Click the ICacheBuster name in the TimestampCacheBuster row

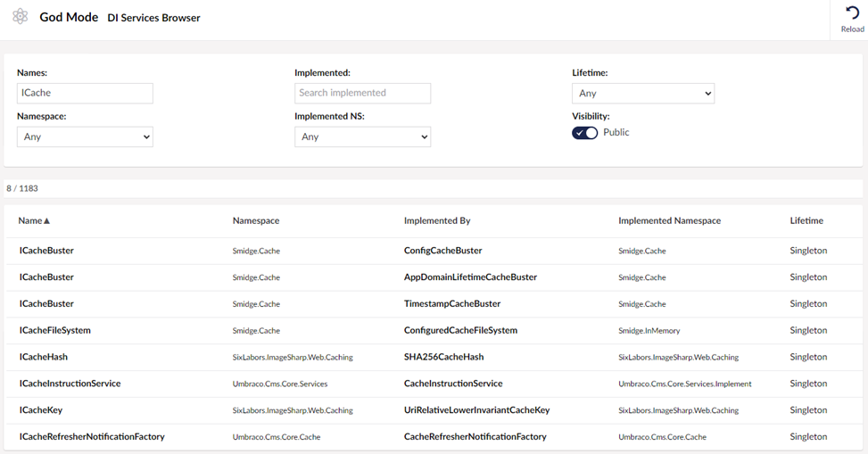tap(46, 304)
